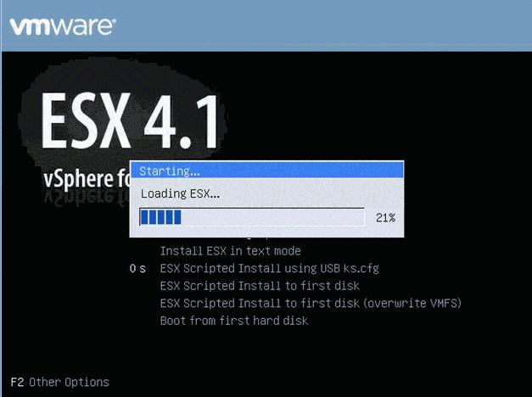Click the mirrored vSphere reflection text
The height and width of the screenshot is (397, 532).
[x=85, y=197]
